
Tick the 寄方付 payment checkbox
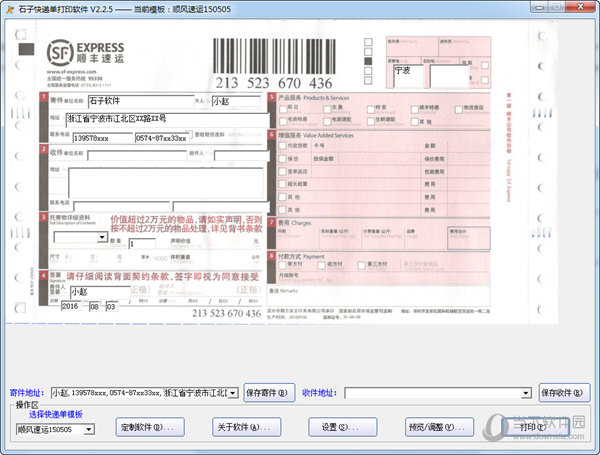282,265
